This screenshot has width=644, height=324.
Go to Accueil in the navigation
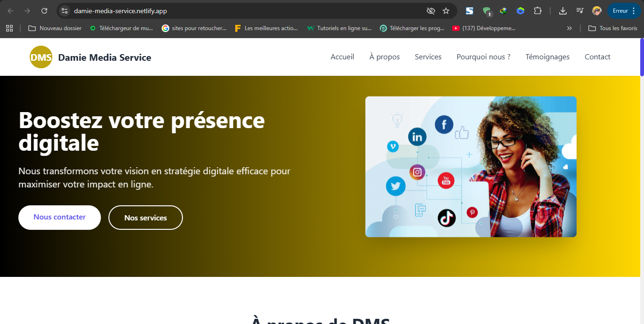tap(342, 57)
